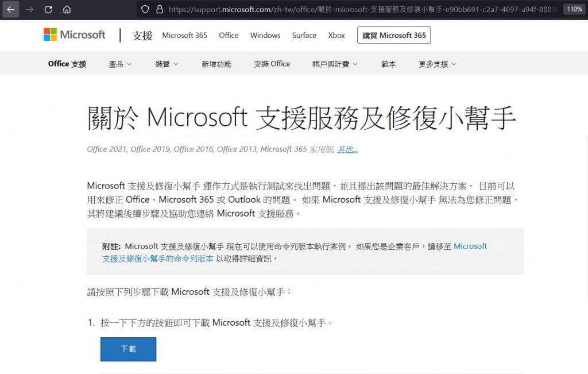Image resolution: width=588 pixels, height=374 pixels.
Task: Click the text 請按照下列步驟下載
Action: [x=128, y=292]
